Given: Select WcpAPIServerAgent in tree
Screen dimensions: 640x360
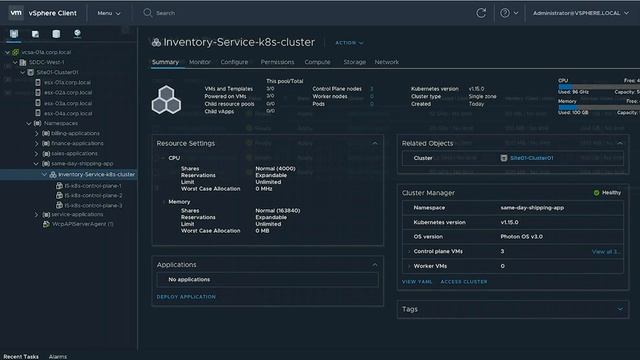Looking at the screenshot, I should click(x=82, y=224).
